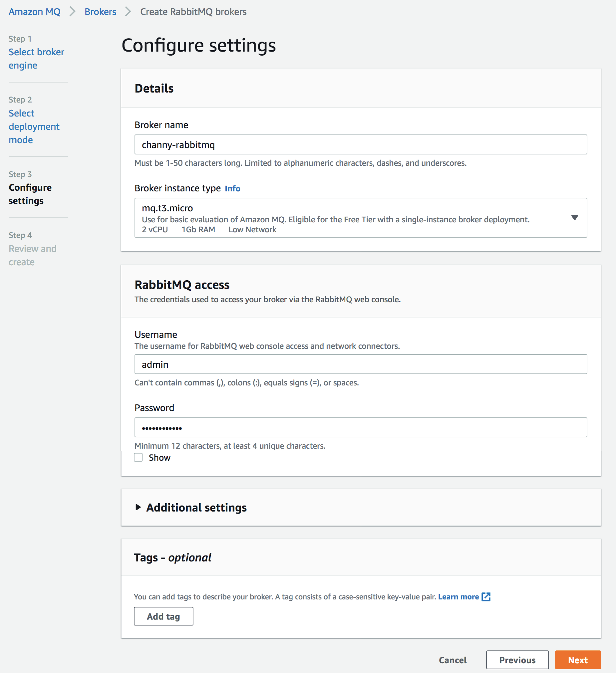Focus the Username text field

[361, 364]
